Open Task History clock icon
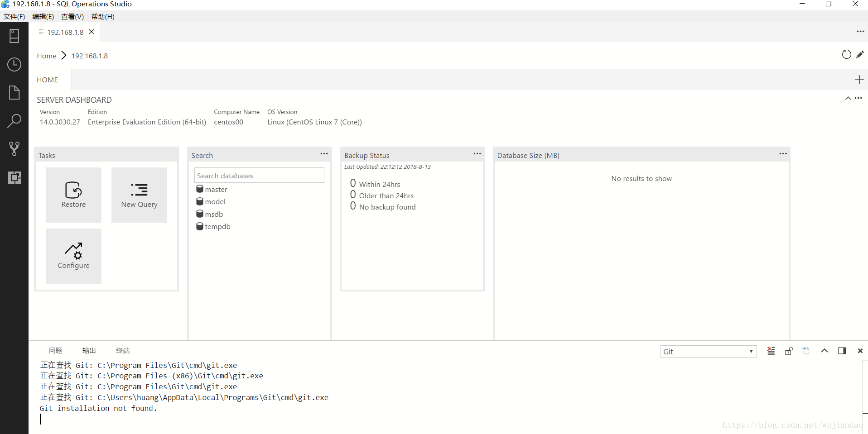This screenshot has height=434, width=868. (x=14, y=64)
